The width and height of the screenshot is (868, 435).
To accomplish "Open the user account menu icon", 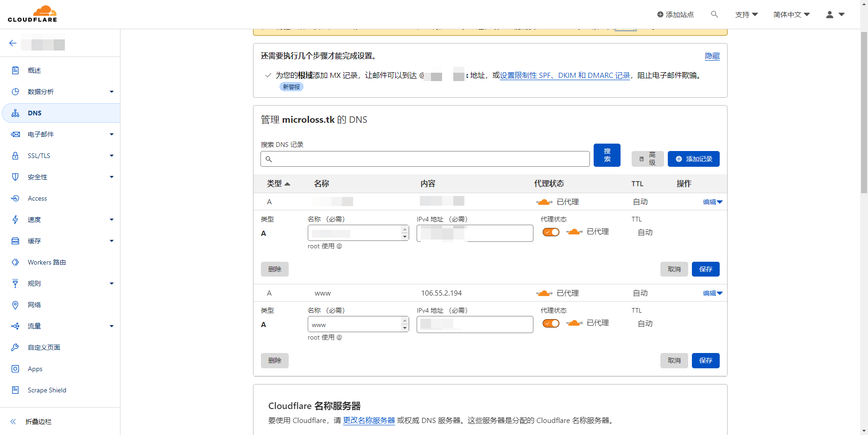I will pos(830,15).
